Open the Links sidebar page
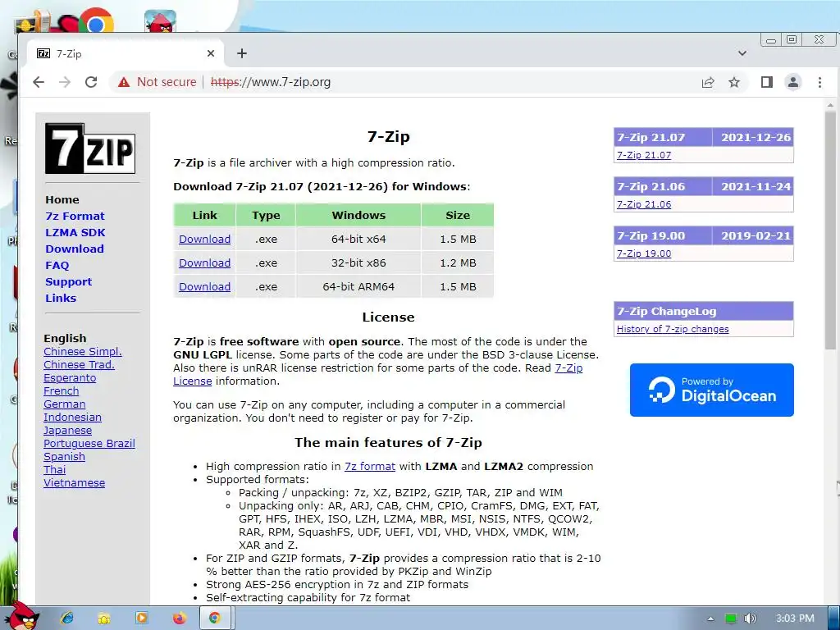 tap(61, 298)
